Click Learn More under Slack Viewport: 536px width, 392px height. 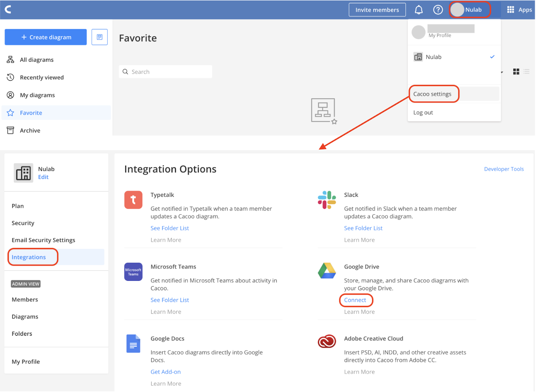(x=359, y=240)
